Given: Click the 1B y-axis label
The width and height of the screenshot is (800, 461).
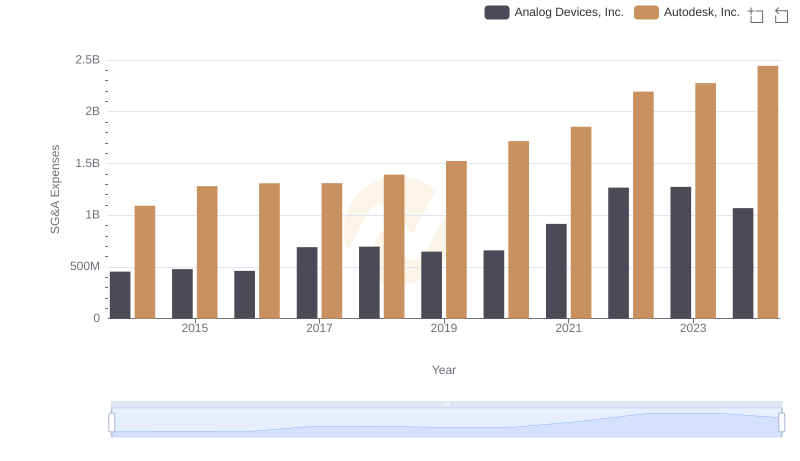Looking at the screenshot, I should [x=93, y=215].
